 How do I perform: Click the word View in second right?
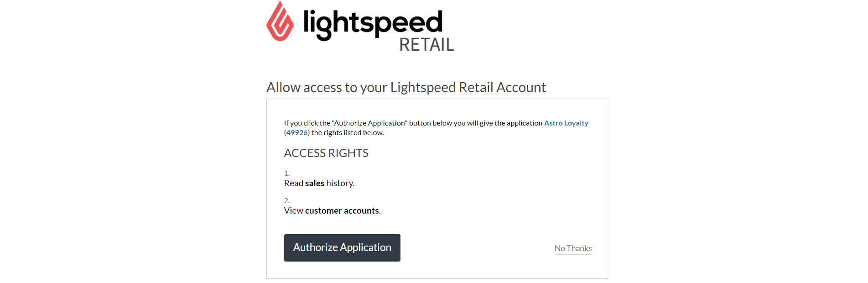click(294, 211)
